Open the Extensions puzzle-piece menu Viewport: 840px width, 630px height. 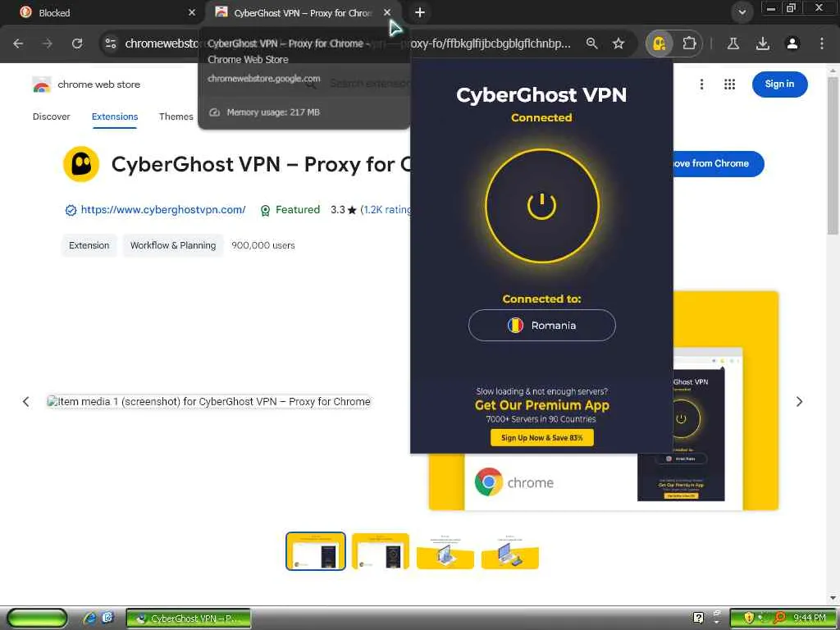689,43
